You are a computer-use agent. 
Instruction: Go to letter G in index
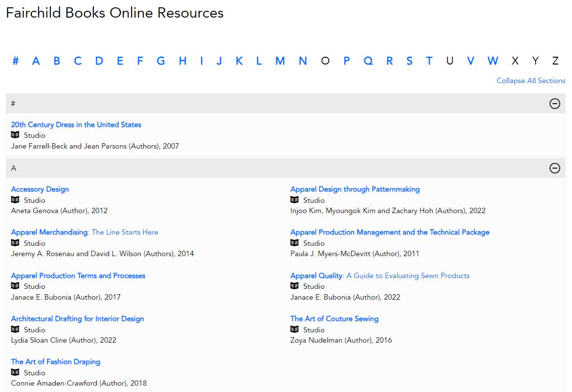(161, 61)
